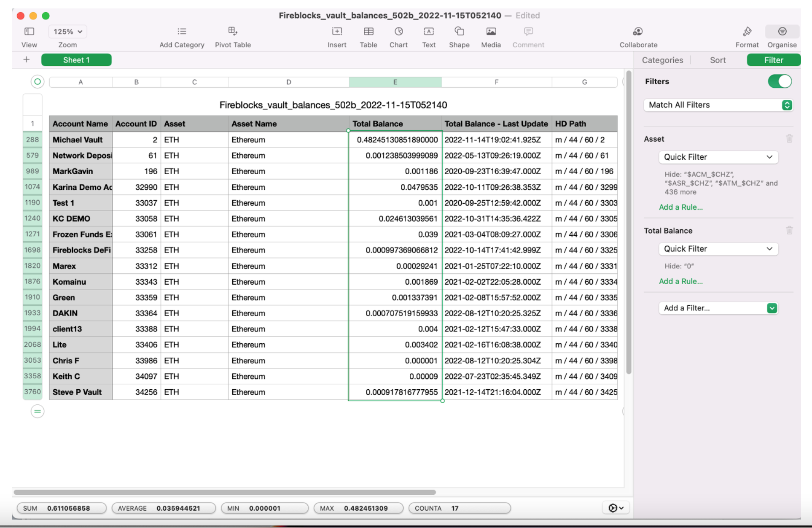
Task: Click the MAX status bar value
Action: tap(359, 508)
